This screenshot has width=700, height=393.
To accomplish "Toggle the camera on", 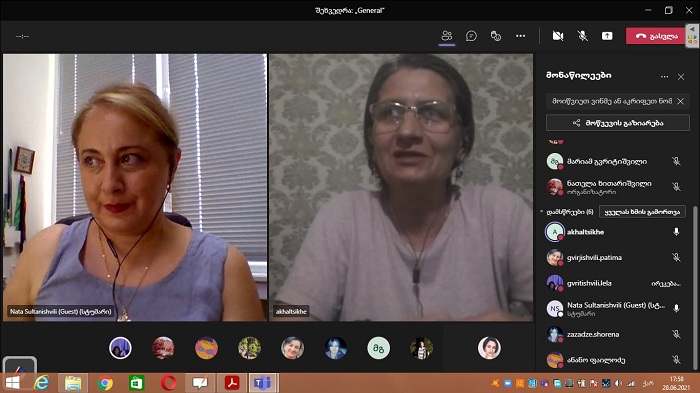I will click(x=558, y=36).
